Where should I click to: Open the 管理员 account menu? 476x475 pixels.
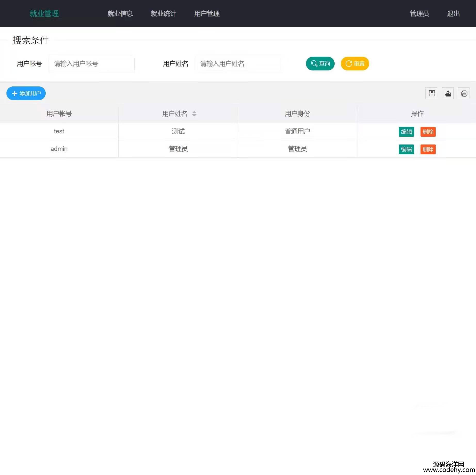click(x=419, y=14)
